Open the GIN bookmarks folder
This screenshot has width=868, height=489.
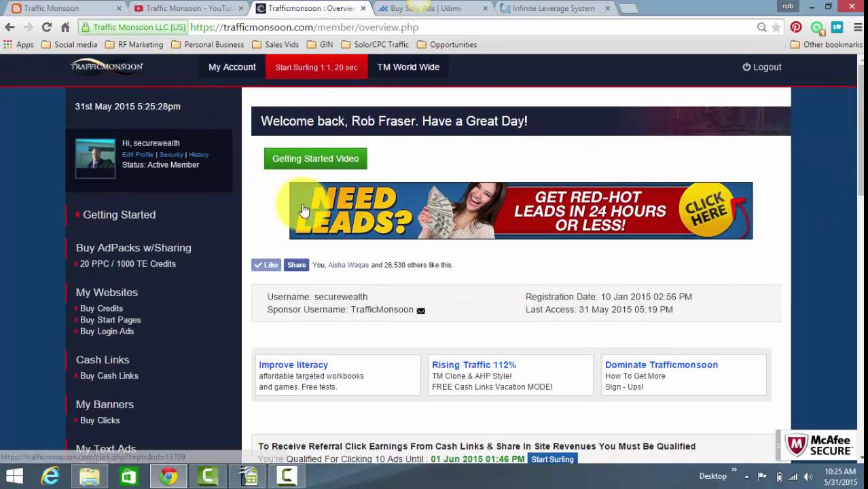[319, 45]
